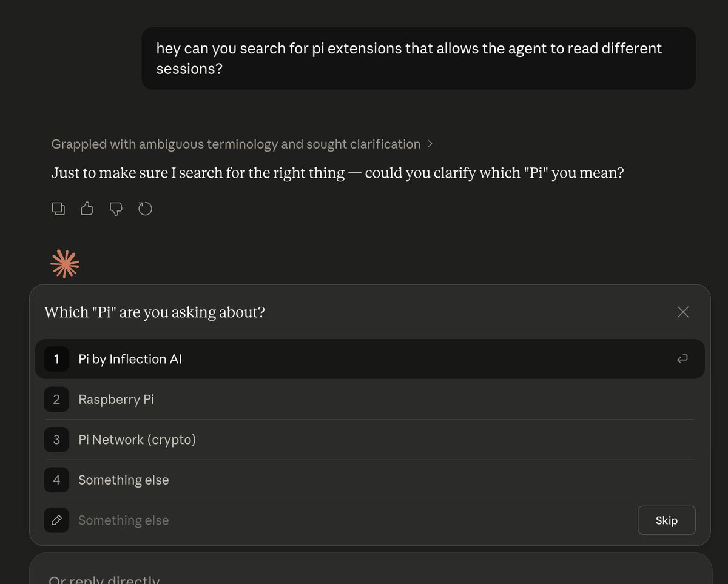
Task: Click the number 2 badge
Action: (x=56, y=399)
